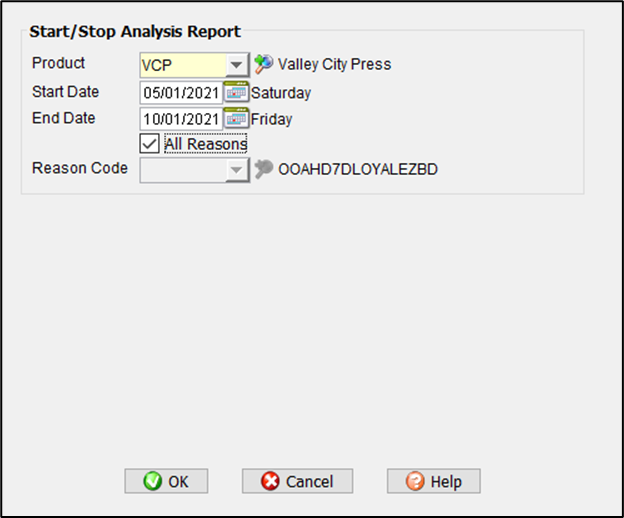Expand the Product dropdown arrow
This screenshot has width=624, height=518.
[236, 65]
